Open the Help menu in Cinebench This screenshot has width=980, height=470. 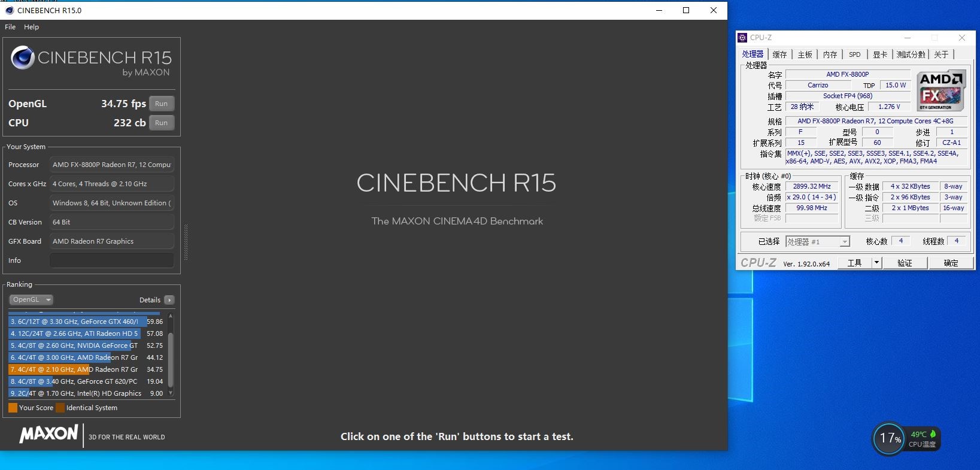[x=32, y=27]
